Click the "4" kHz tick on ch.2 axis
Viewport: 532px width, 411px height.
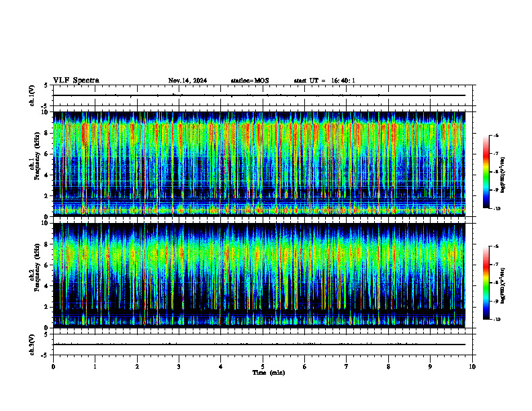click(x=47, y=286)
